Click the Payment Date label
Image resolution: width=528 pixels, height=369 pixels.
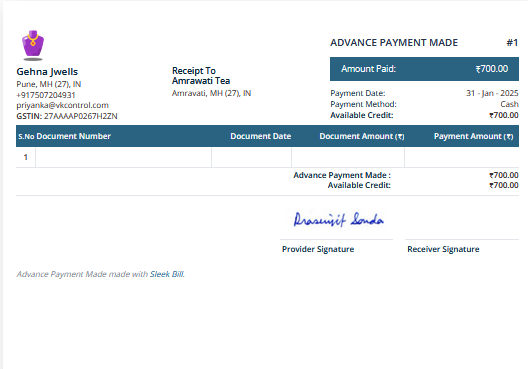[x=358, y=93]
